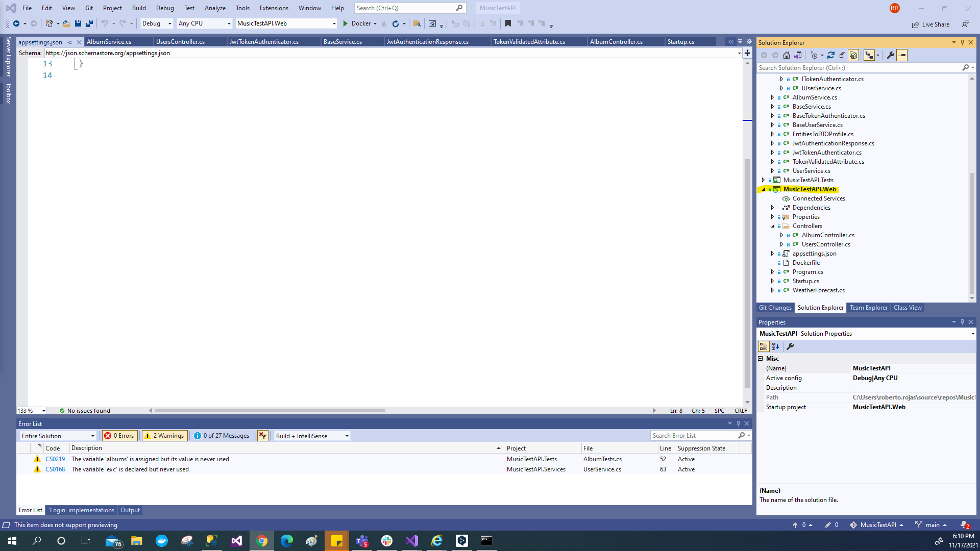This screenshot has height=551, width=980.
Task: Click Collapse All icon in Solution Explorer
Action: point(842,55)
